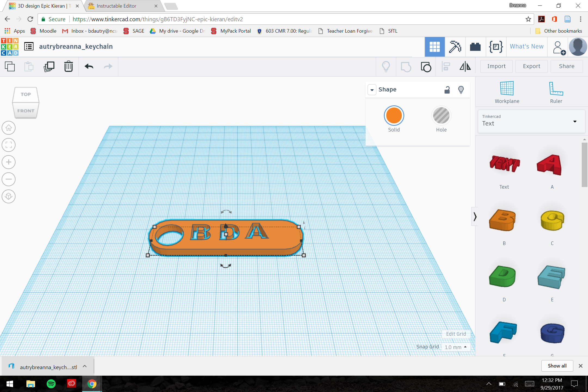Open the What's New page
The height and width of the screenshot is (392, 588).
tap(526, 46)
